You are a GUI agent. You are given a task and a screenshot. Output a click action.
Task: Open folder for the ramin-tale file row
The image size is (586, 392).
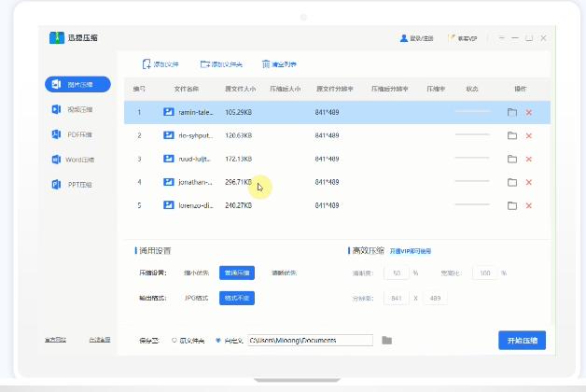pos(511,112)
